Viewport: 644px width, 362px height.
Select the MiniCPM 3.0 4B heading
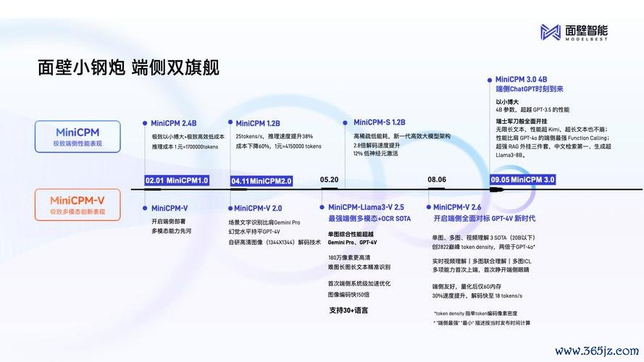click(521, 79)
